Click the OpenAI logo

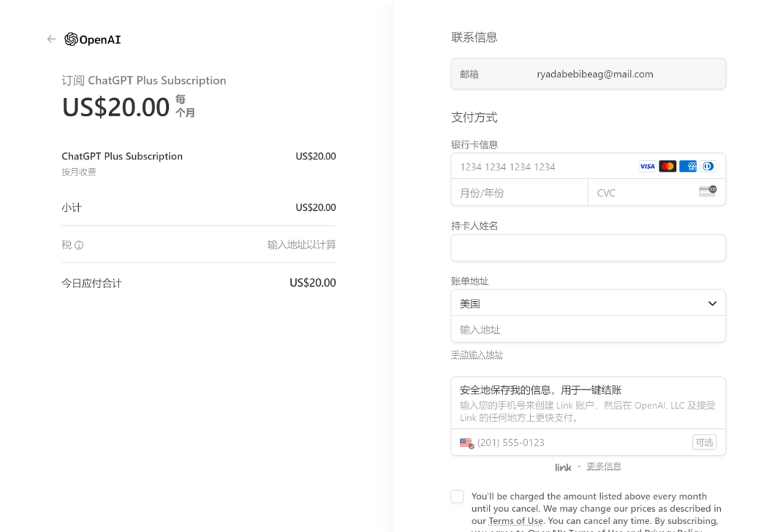[92, 40]
